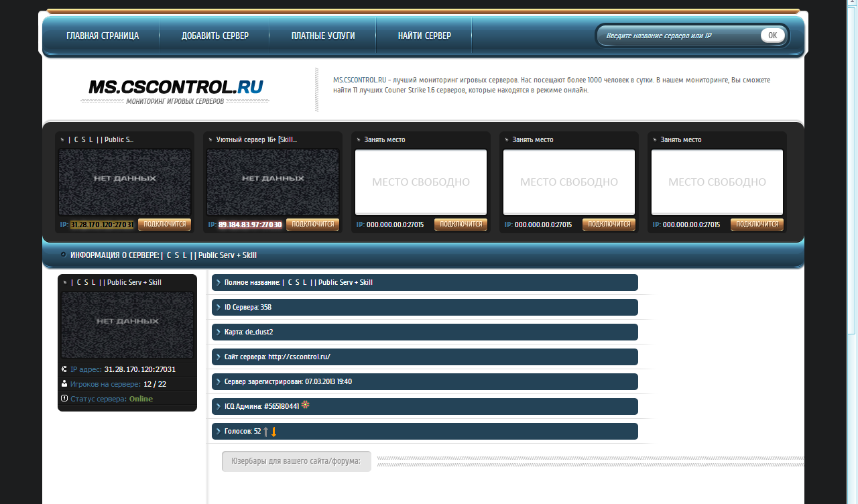Screen dimensions: 858x504
Task: Open ПЛАТНЫЕ УСЛУГИ menu item
Action: coord(323,36)
